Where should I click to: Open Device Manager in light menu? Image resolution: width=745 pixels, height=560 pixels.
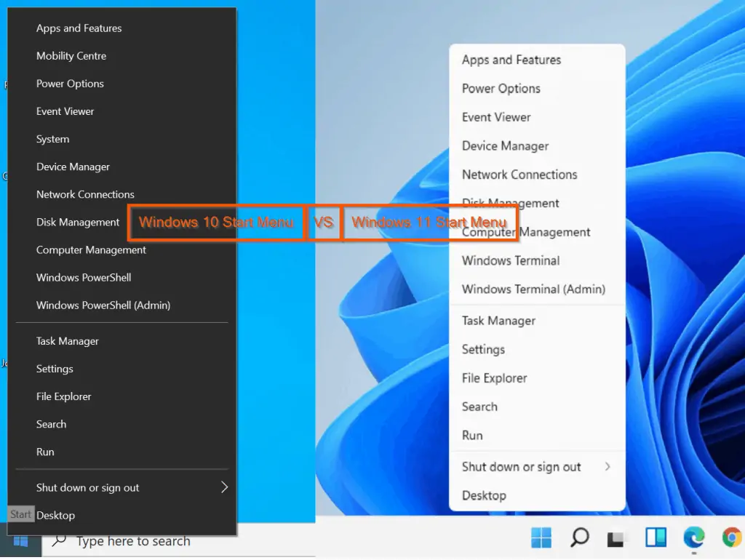(537, 146)
